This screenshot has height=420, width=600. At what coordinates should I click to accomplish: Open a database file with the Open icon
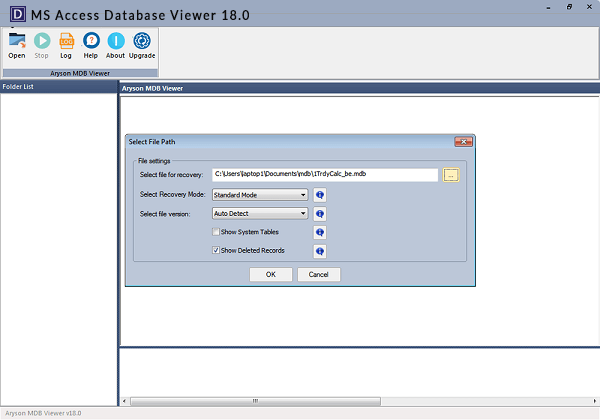tap(17, 46)
